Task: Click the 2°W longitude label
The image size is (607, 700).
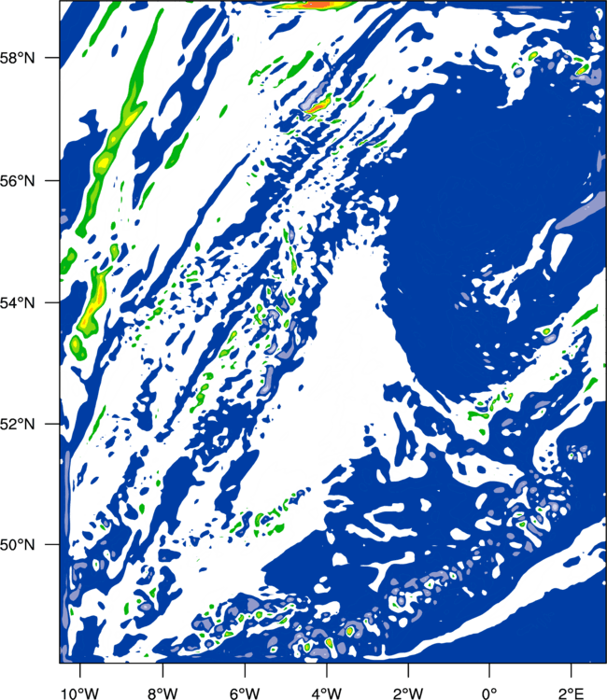Action: coord(408,693)
